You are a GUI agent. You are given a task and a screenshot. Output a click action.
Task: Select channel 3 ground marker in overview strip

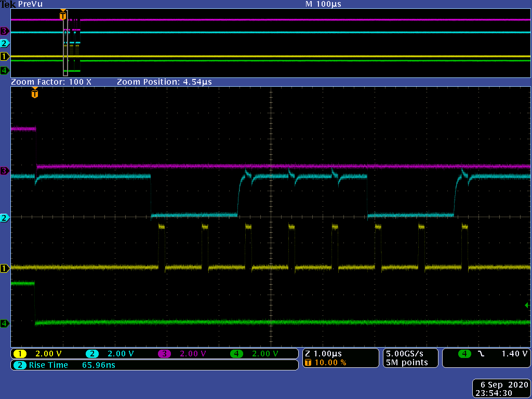[x=4, y=31]
